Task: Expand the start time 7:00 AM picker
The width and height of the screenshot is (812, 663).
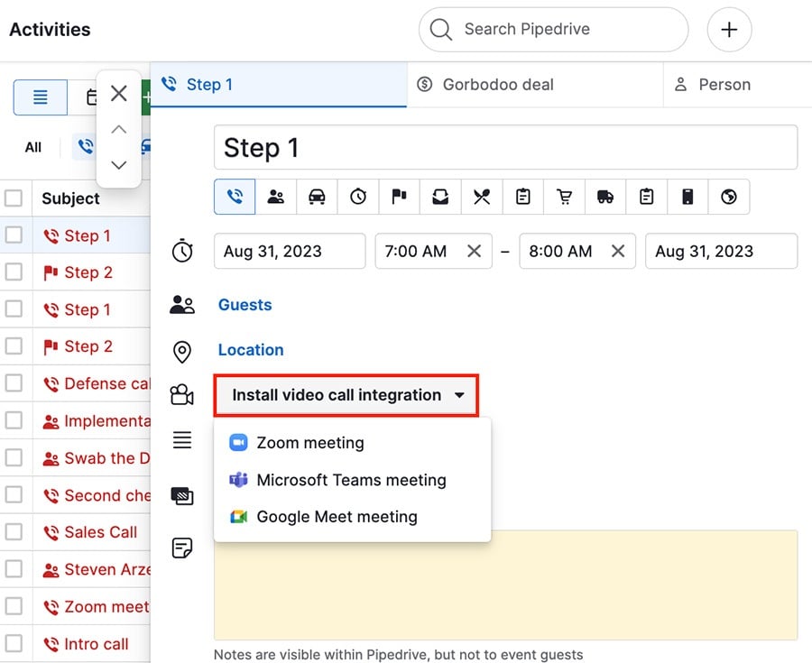Action: point(415,251)
